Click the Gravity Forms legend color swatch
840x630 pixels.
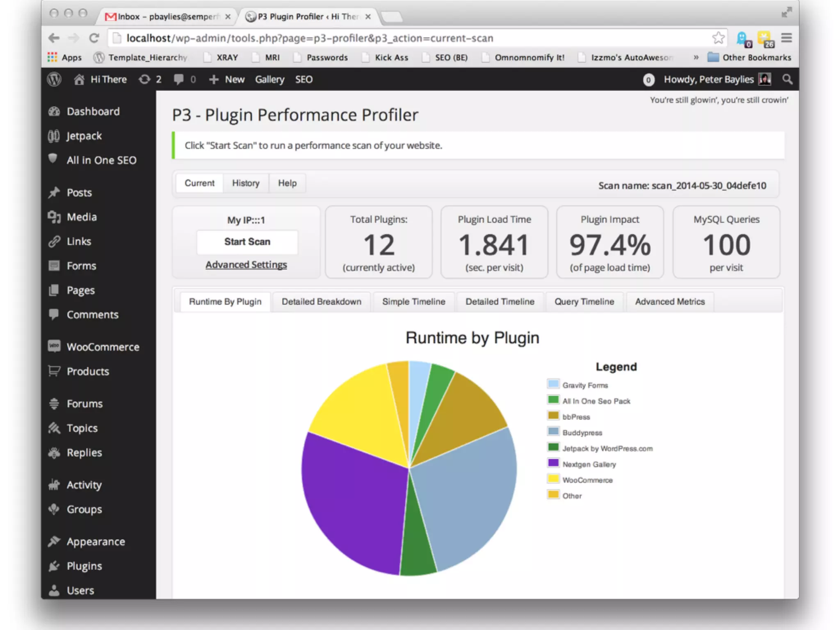click(x=553, y=384)
